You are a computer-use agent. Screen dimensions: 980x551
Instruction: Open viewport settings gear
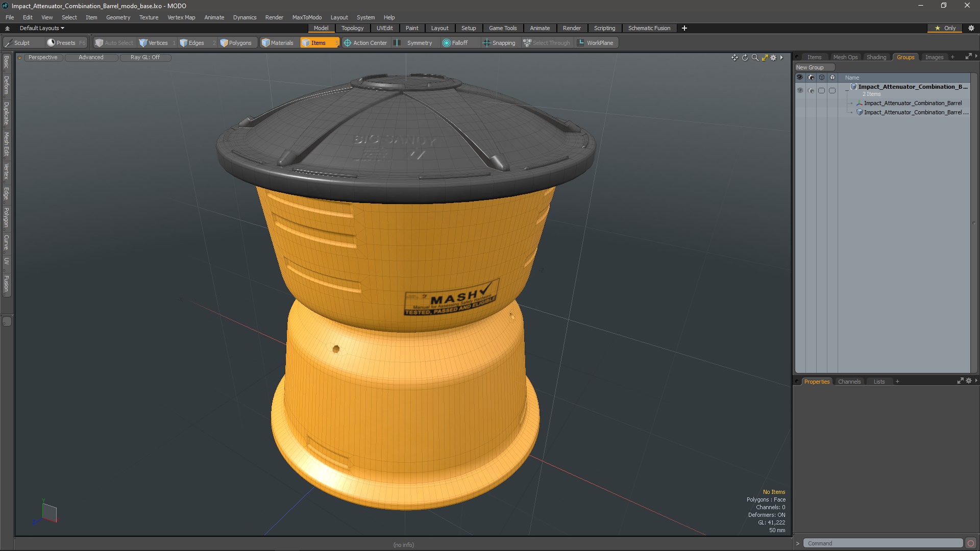tap(773, 58)
